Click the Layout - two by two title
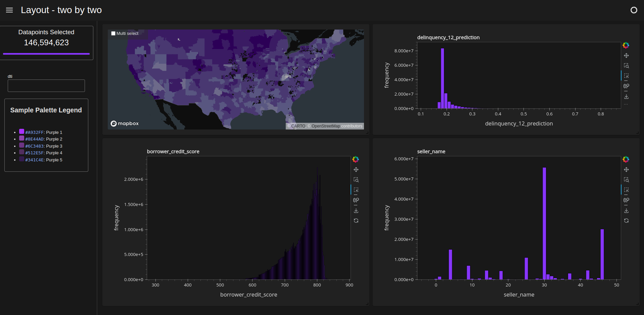 (61, 10)
